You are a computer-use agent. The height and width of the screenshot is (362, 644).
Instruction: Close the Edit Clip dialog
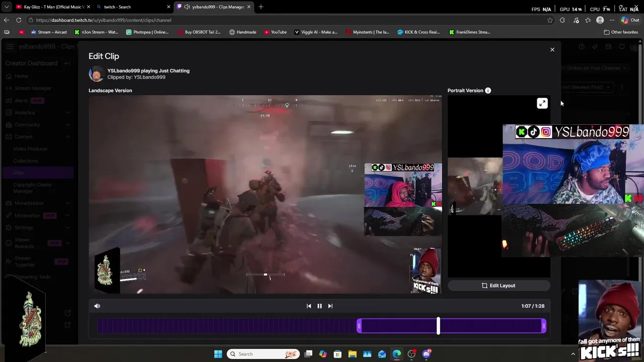(552, 50)
